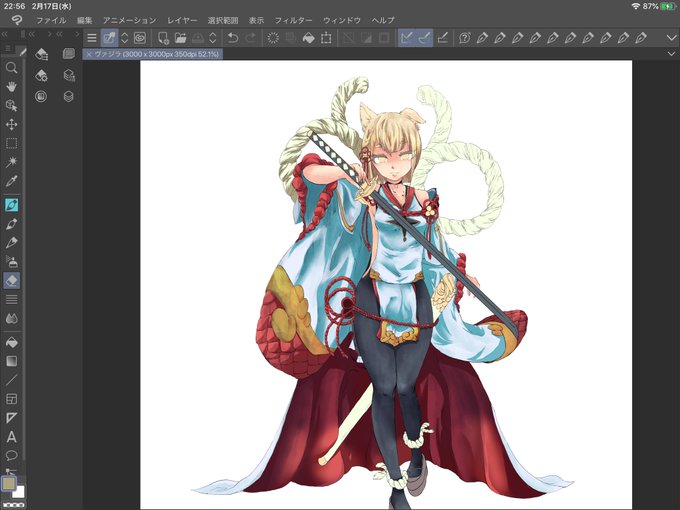Open a file from folder icon
Screen dimensions: 680x510
pyautogui.click(x=180, y=38)
